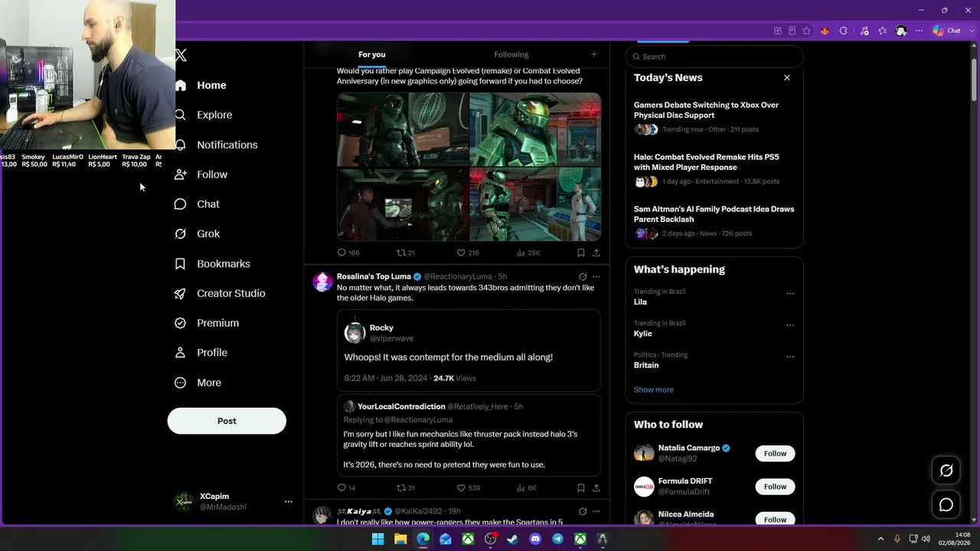The width and height of the screenshot is (980, 551).
Task: Open Sam Altman's AI Family Podcast story
Action: pos(714,223)
